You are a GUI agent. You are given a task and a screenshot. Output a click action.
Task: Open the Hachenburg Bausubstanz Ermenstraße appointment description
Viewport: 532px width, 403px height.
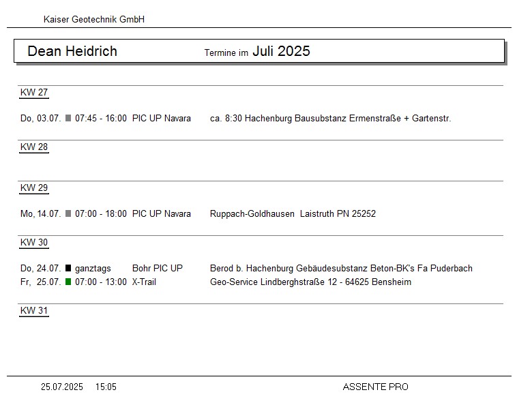pos(330,119)
